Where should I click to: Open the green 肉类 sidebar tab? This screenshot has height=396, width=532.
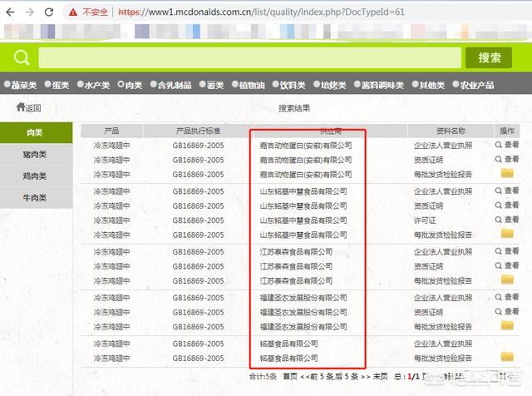tap(36, 132)
